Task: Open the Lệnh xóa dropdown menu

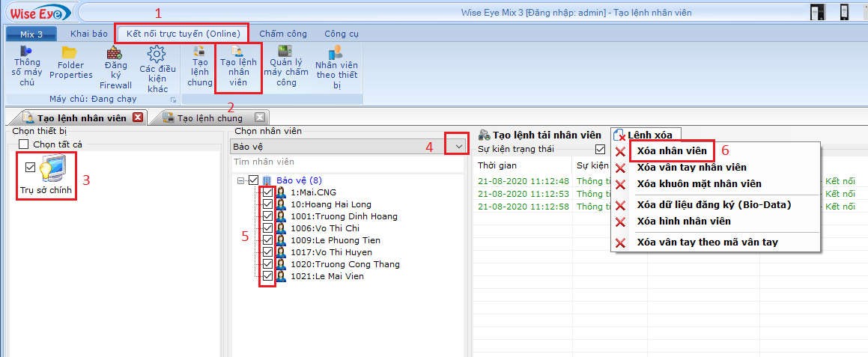Action: tap(642, 135)
